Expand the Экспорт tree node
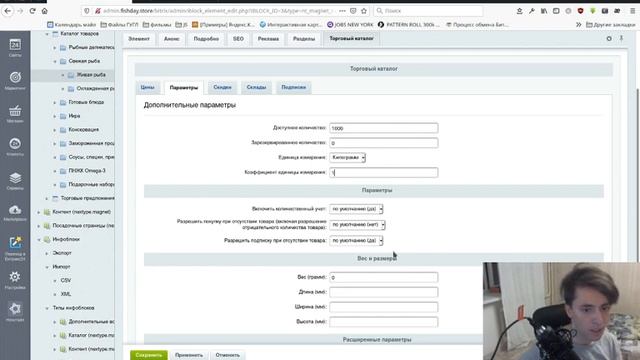The height and width of the screenshot is (360, 640). (x=47, y=253)
